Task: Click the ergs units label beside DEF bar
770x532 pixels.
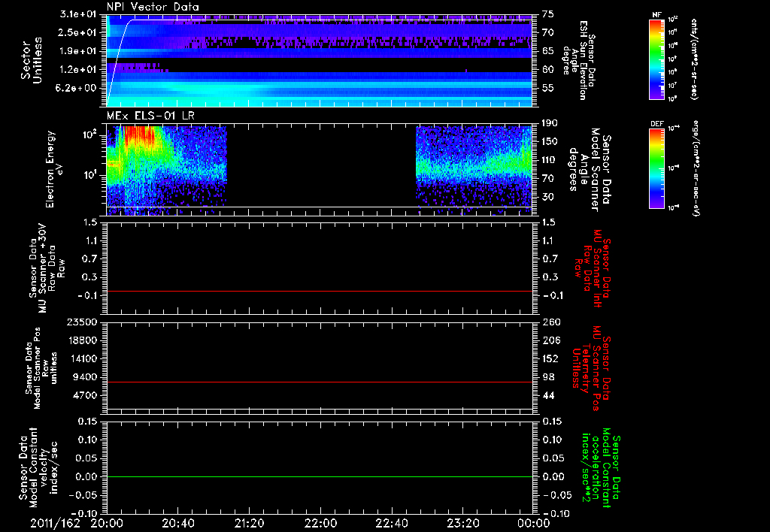Action: 696,168
